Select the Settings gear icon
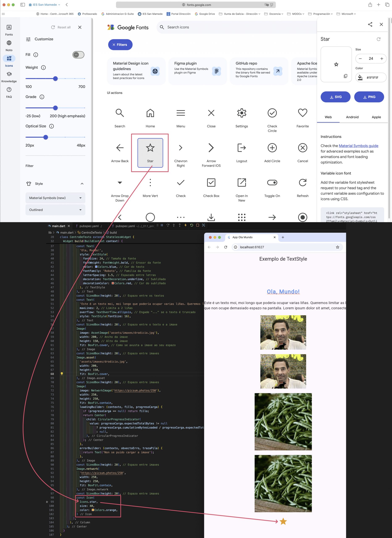 [x=242, y=113]
